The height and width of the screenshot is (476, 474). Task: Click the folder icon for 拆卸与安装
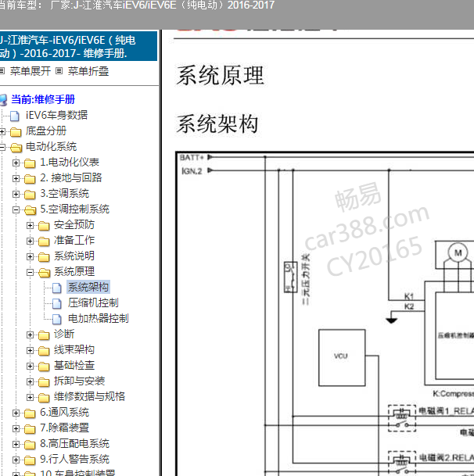(44, 382)
